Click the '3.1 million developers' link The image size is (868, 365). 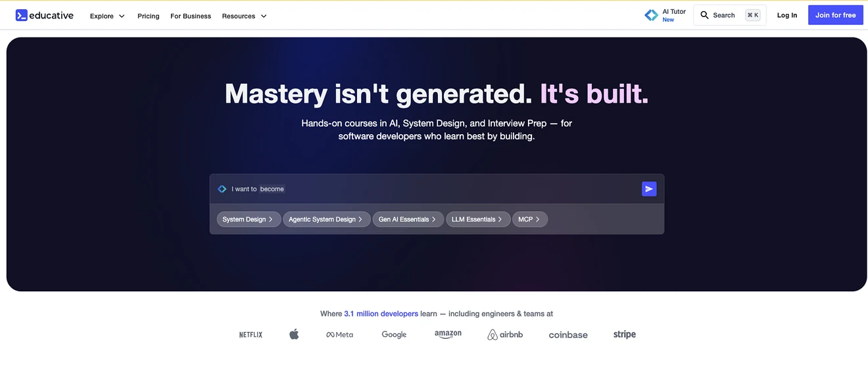(x=381, y=314)
